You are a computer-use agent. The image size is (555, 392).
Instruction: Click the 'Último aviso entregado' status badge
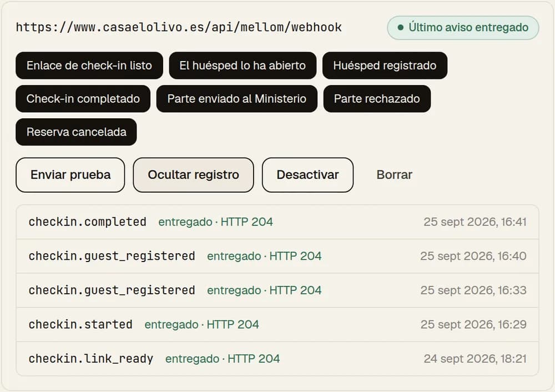point(463,28)
